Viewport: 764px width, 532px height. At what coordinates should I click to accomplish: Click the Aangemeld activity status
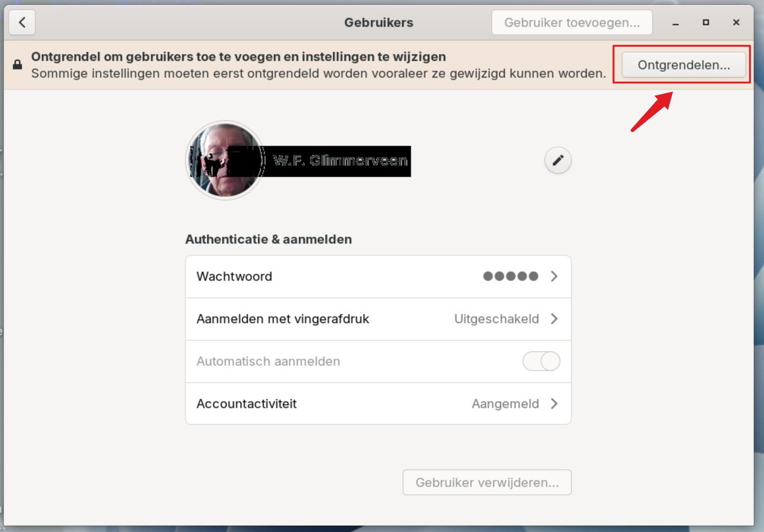click(x=505, y=404)
